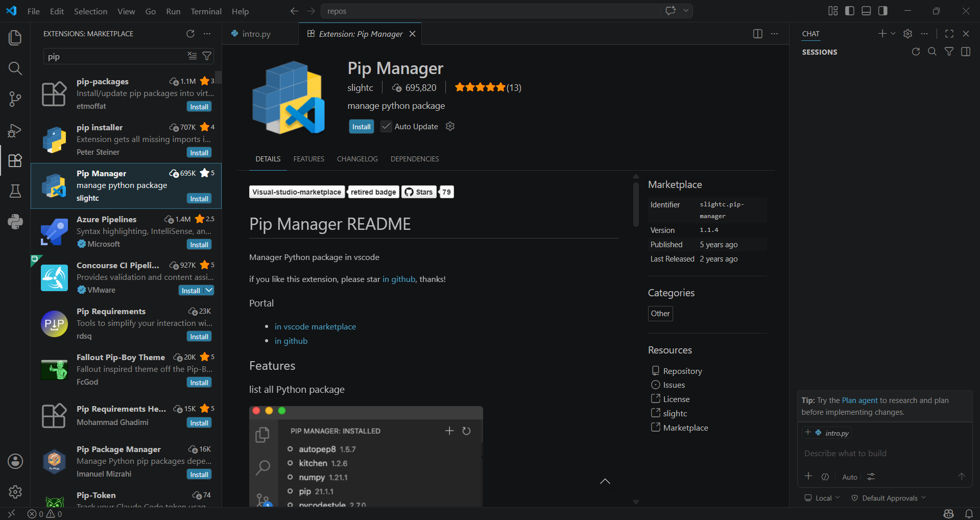Toggle the Auto Update checkbox
The height and width of the screenshot is (520, 980).
pyautogui.click(x=386, y=126)
